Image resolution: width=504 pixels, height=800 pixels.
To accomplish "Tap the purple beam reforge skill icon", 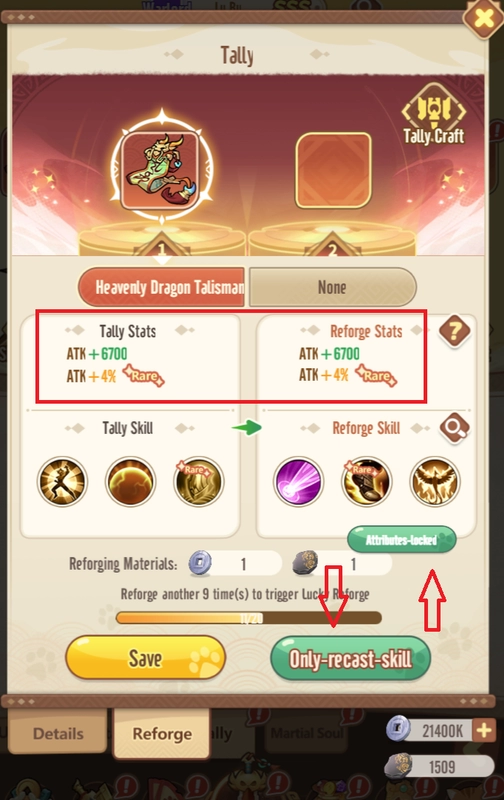I will pyautogui.click(x=299, y=481).
